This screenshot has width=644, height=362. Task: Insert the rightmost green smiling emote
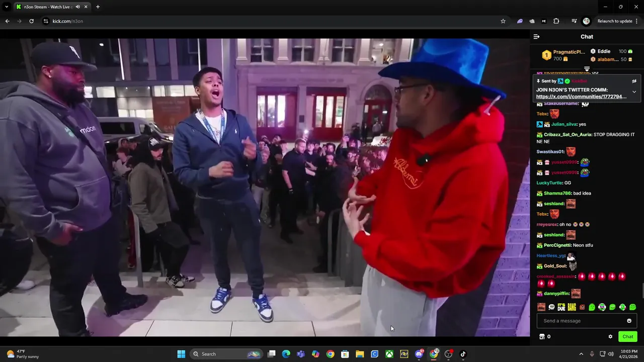point(632,307)
